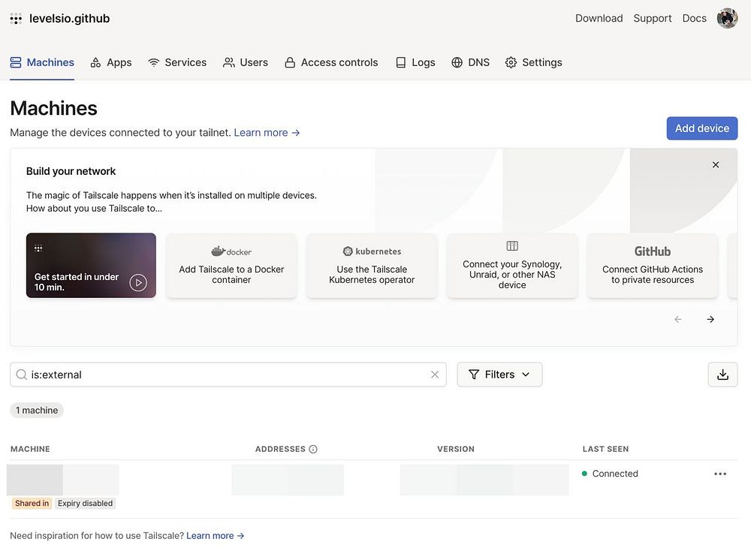Open the Apps tab
The image size is (751, 560).
[x=111, y=63]
